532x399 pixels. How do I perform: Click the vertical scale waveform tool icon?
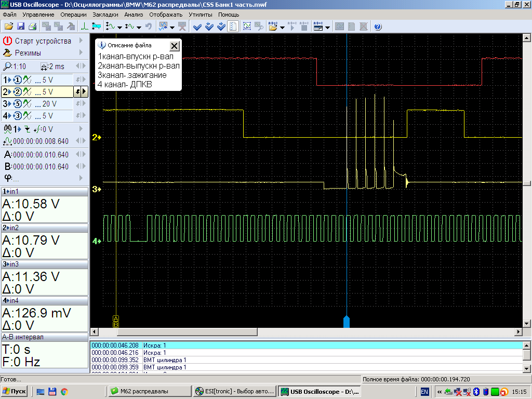tap(111, 26)
